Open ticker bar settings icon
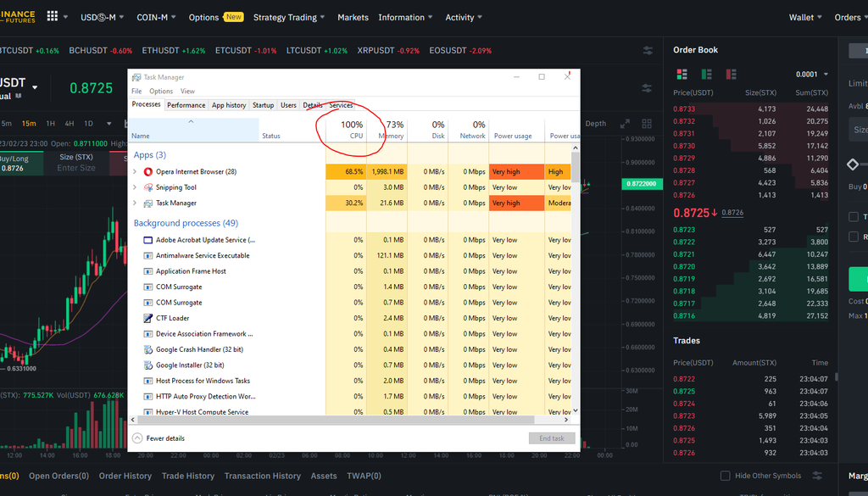Image resolution: width=868 pixels, height=496 pixels. pos(648,51)
